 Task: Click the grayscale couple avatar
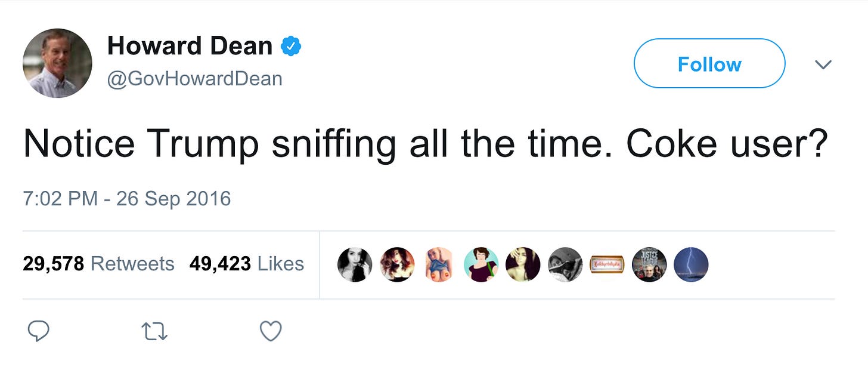tap(565, 264)
